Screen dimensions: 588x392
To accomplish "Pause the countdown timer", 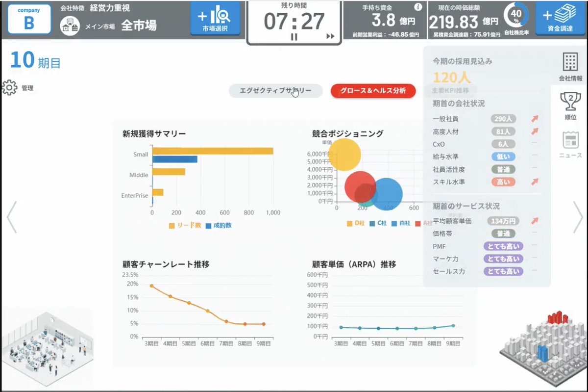I will (294, 37).
